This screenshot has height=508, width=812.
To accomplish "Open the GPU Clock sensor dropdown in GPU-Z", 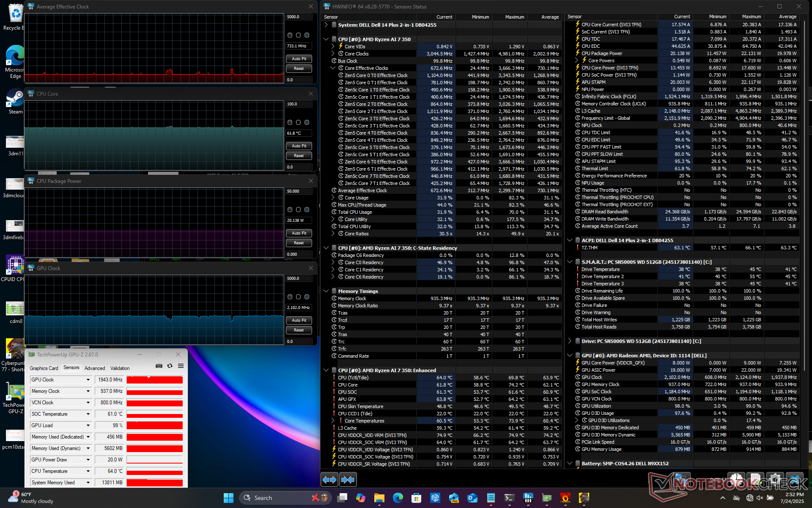I will (88, 380).
